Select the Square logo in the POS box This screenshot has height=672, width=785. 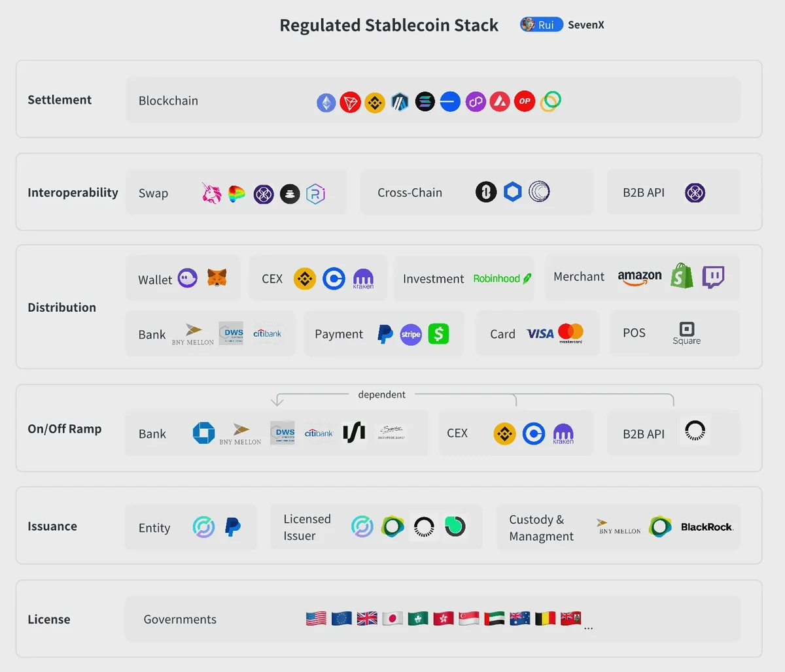(x=686, y=333)
